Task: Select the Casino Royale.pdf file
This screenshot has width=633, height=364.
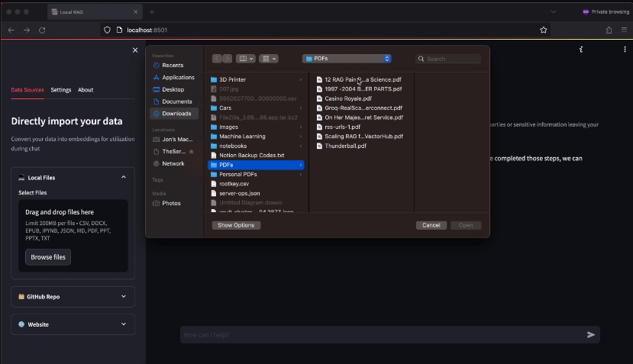Action: point(348,98)
